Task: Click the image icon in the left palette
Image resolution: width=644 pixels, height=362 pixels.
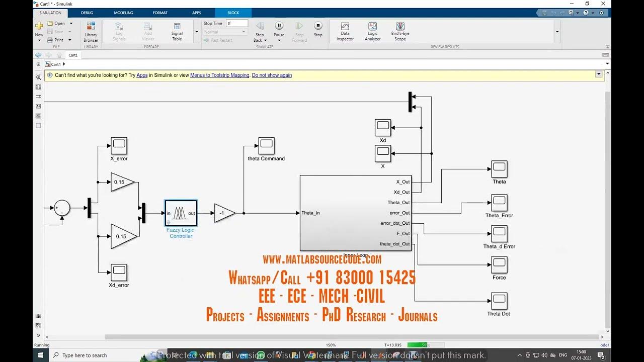Action: click(x=38, y=116)
